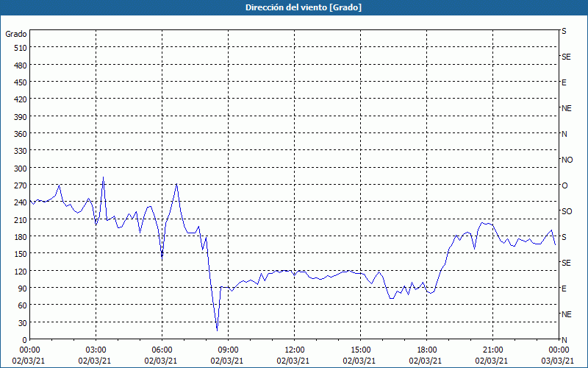Select the 390 y-axis tick label
Screen dimensions: 588x368
pyautogui.click(x=21, y=117)
